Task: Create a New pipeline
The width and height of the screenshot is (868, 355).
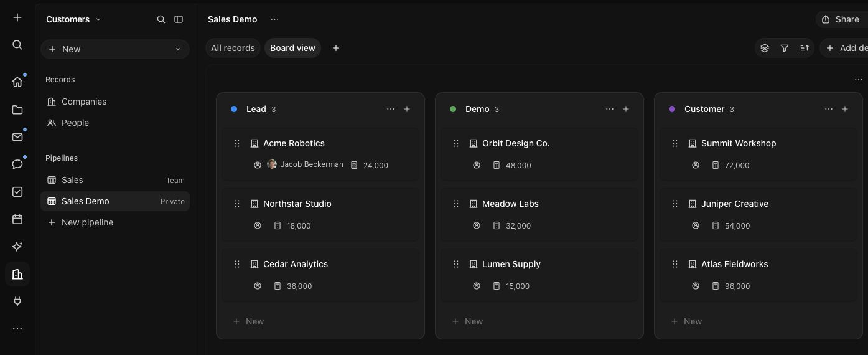Action: (115, 222)
